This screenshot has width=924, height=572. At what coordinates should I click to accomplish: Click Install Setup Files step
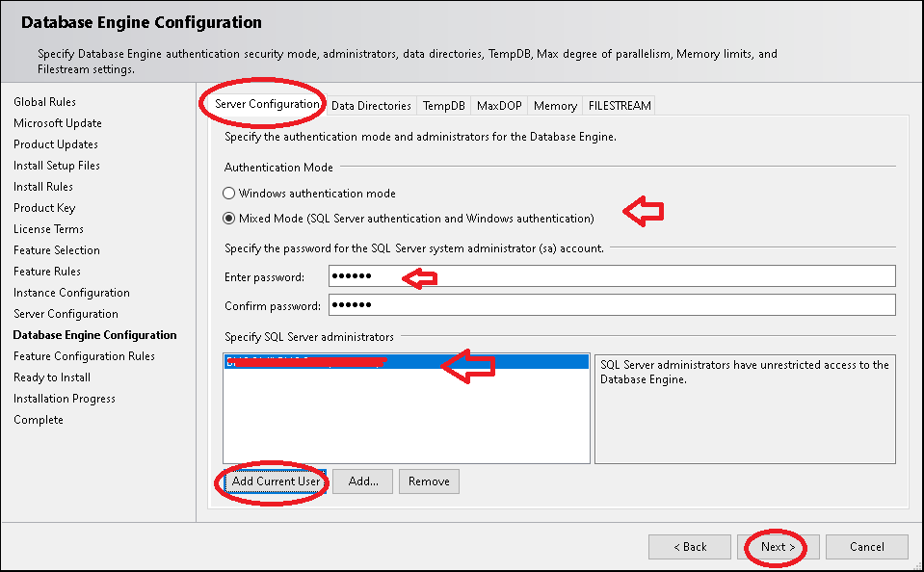pyautogui.click(x=57, y=166)
